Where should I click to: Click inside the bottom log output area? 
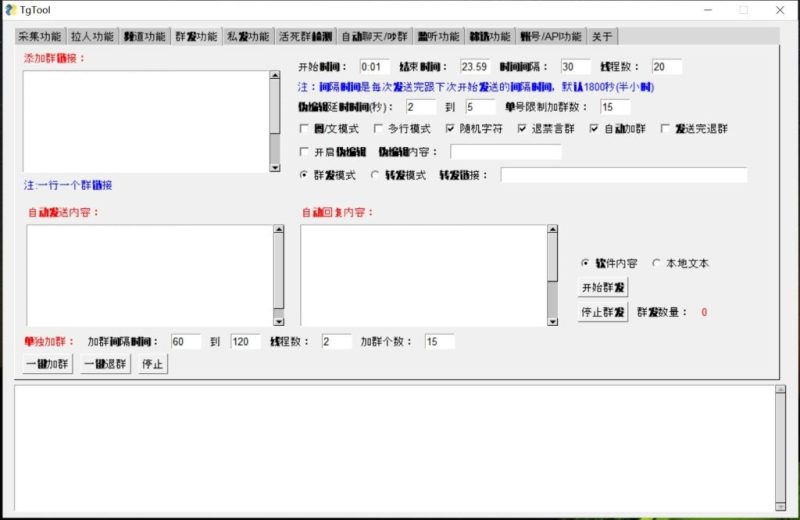point(395,448)
